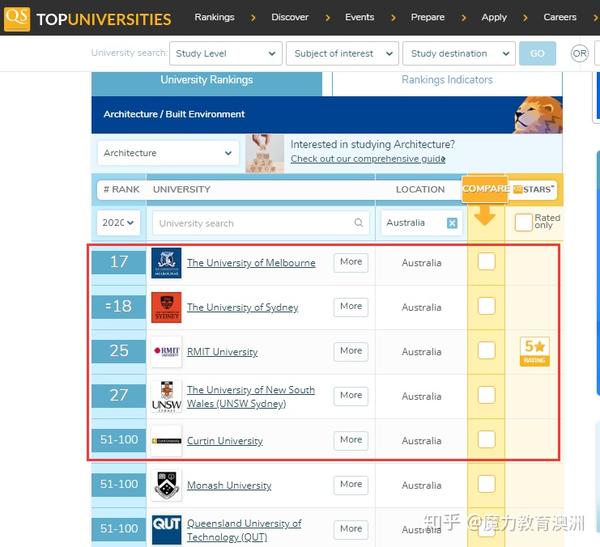The image size is (600, 547).
Task: Click the OR circle icon
Action: click(x=579, y=53)
